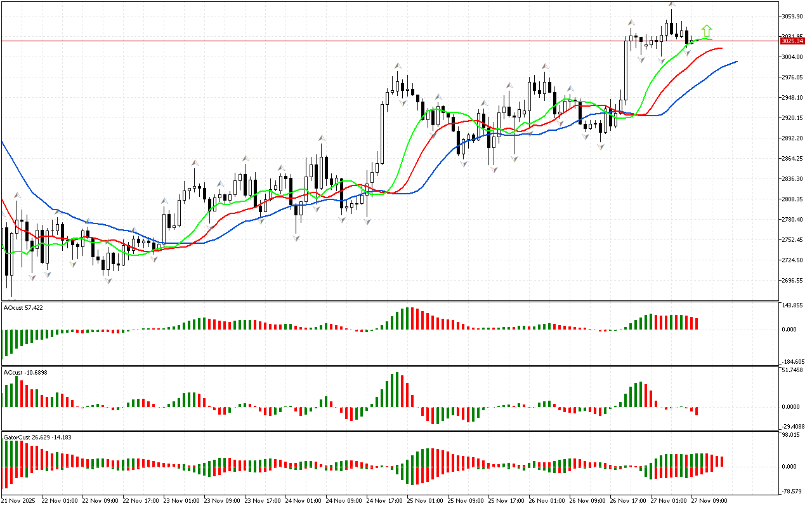812x508 pixels.
Task: Click the 3004.00 price scale label
Action: click(792, 57)
